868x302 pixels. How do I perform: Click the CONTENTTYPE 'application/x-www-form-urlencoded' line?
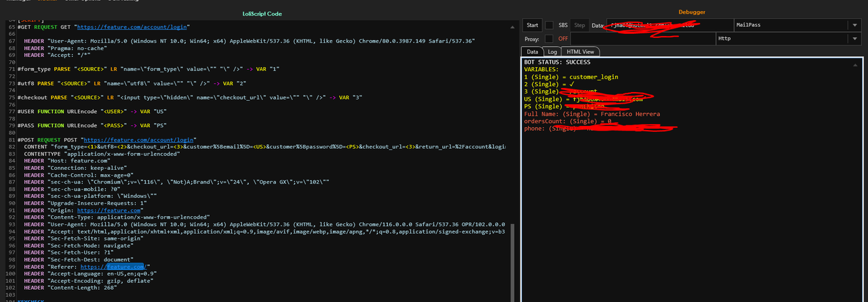click(x=103, y=154)
